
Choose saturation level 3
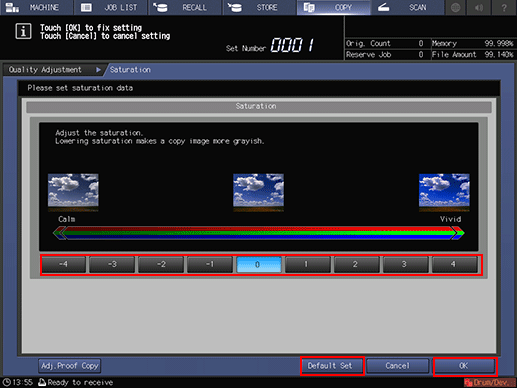pyautogui.click(x=406, y=264)
